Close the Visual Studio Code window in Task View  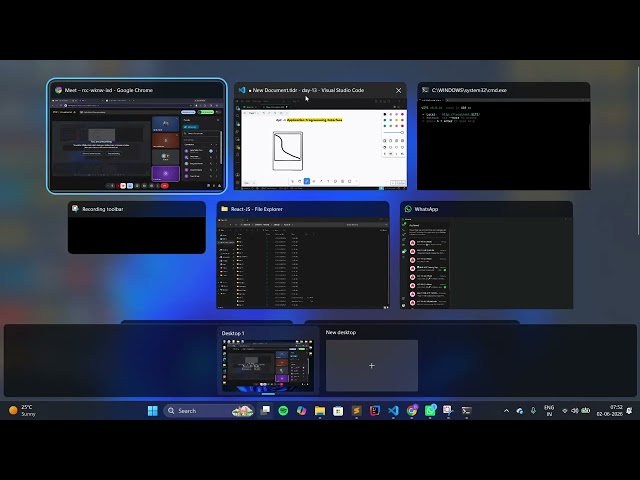pyautogui.click(x=398, y=90)
